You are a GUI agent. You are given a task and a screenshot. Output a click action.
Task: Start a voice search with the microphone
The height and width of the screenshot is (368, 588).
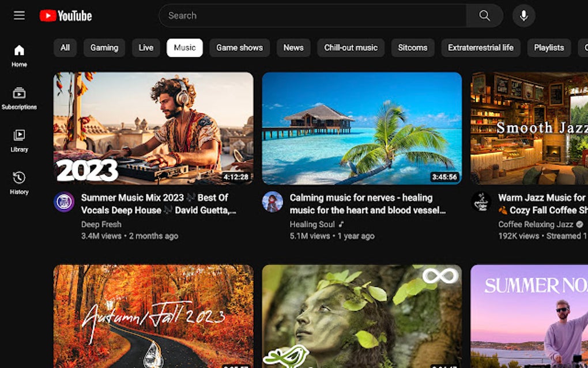(523, 16)
